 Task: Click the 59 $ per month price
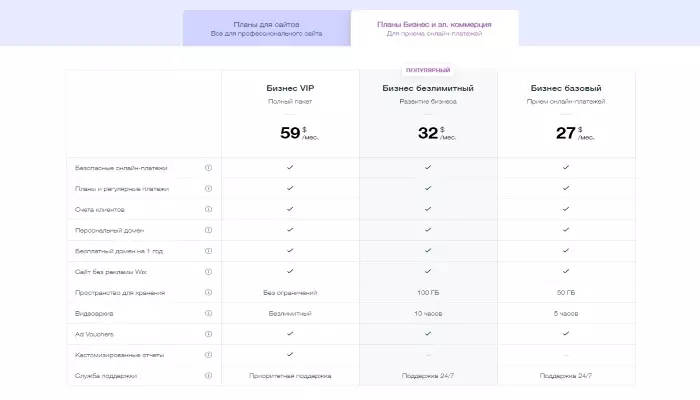coord(299,133)
